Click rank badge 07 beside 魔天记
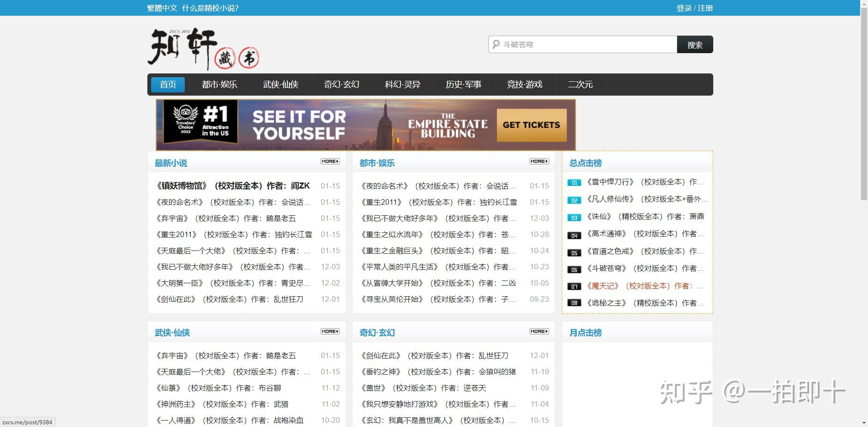Image resolution: width=868 pixels, height=427 pixels. [574, 287]
